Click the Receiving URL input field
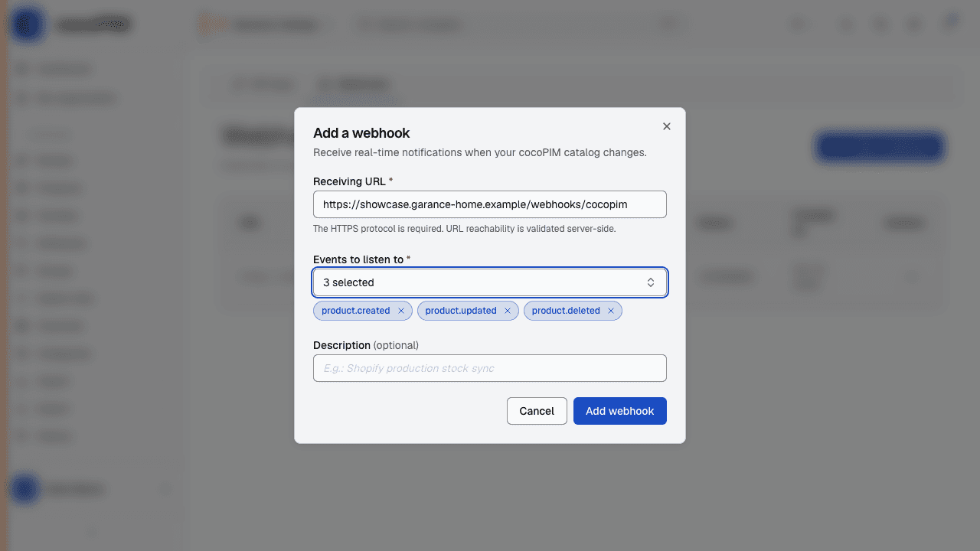The image size is (980, 551). click(x=490, y=204)
